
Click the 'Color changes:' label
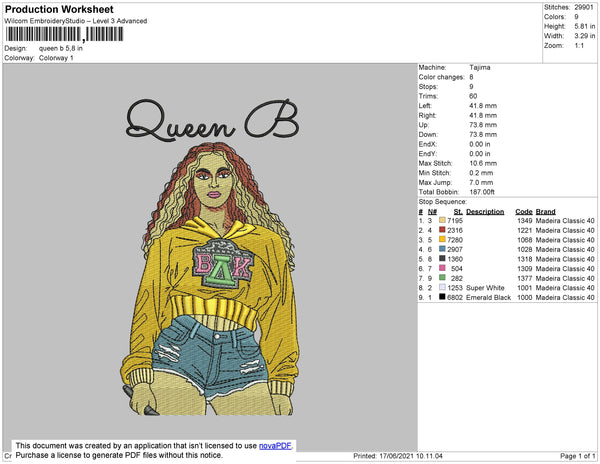[x=441, y=77]
